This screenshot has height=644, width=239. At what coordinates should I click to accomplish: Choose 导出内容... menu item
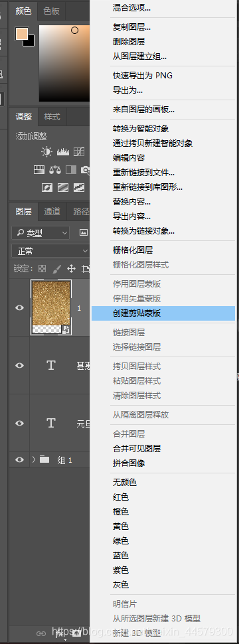coord(132,216)
